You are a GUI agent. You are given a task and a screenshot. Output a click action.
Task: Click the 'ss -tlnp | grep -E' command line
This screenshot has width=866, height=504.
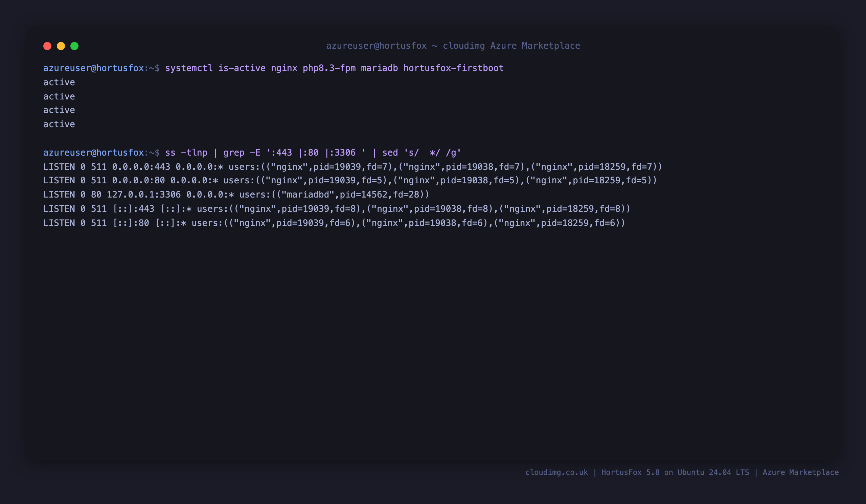tap(313, 153)
